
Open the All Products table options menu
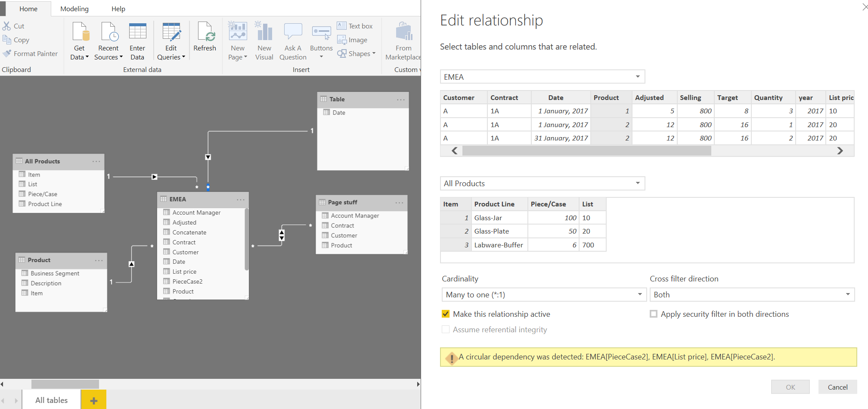[96, 161]
